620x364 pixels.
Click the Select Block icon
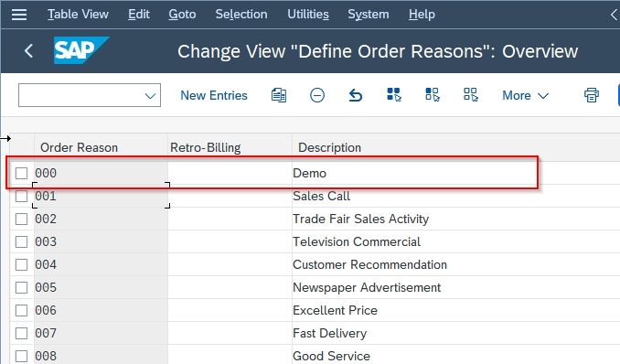click(x=433, y=95)
